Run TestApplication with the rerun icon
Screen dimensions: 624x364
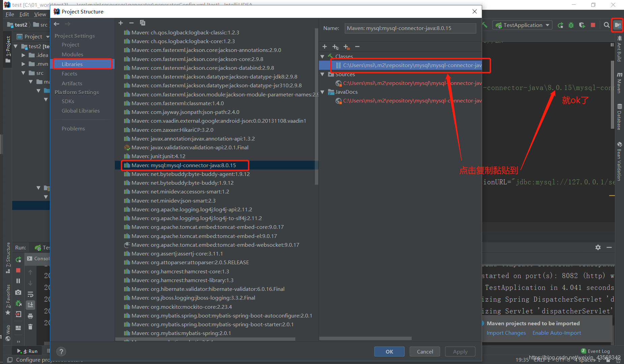point(560,25)
